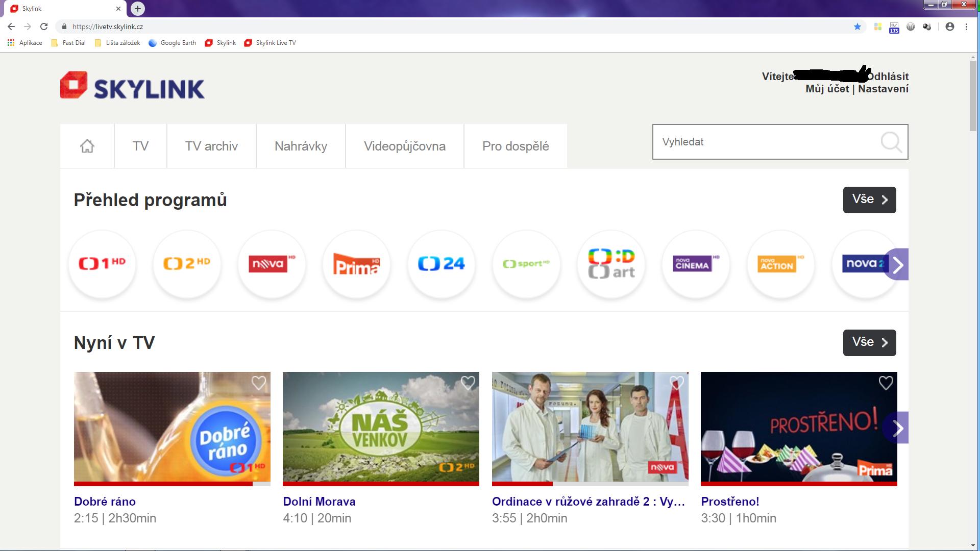Open the Pro dospělé tab
This screenshot has height=551, width=980.
pos(516,146)
